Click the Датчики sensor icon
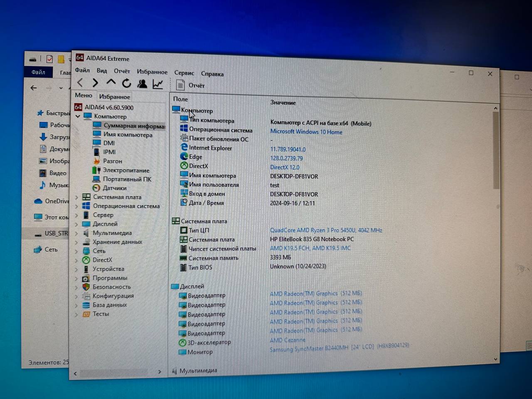The image size is (532, 399). pyautogui.click(x=96, y=188)
